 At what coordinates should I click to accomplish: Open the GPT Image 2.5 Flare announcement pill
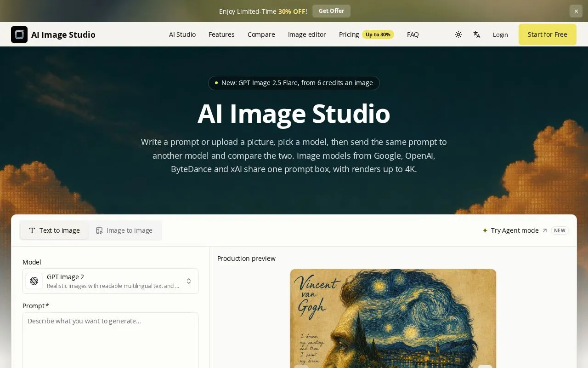click(294, 83)
